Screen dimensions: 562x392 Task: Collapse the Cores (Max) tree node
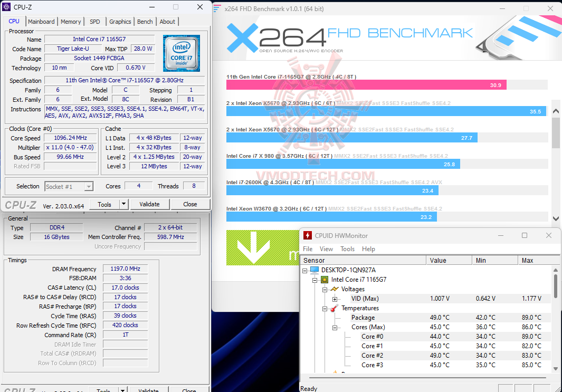(335, 327)
